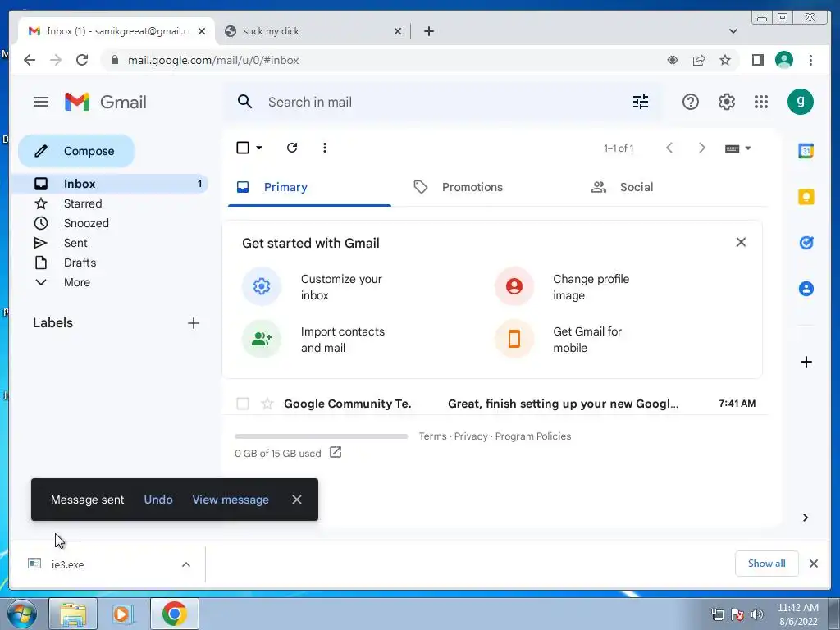This screenshot has width=840, height=630.
Task: Click the search magnifier icon
Action: (244, 102)
